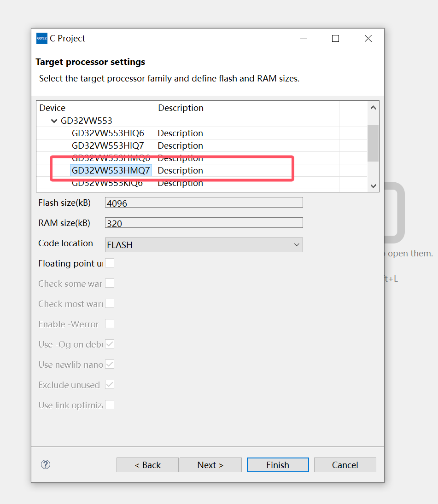Click the RAM size input field
This screenshot has height=504, width=438.
pyautogui.click(x=204, y=223)
